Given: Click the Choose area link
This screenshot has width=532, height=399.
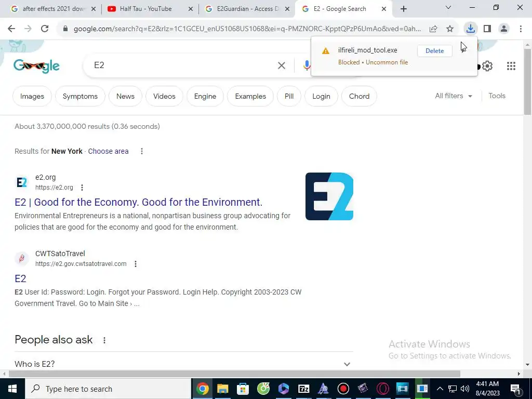Looking at the screenshot, I should tap(108, 151).
